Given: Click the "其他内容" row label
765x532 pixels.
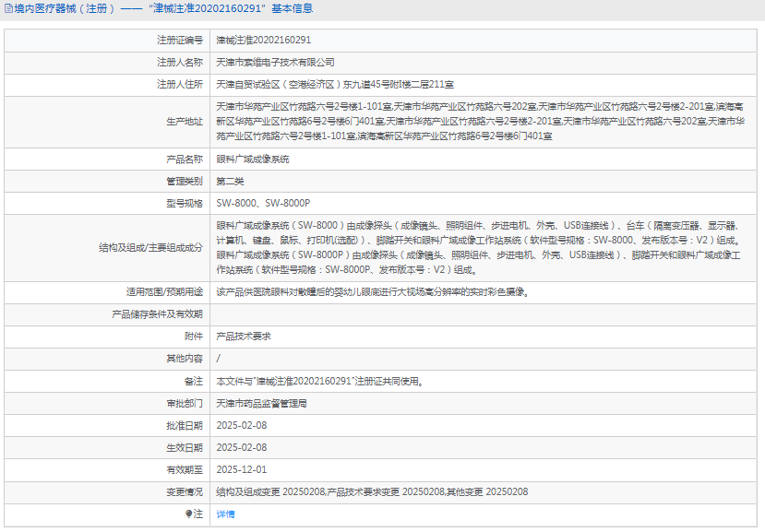Looking at the screenshot, I should click(x=185, y=359).
